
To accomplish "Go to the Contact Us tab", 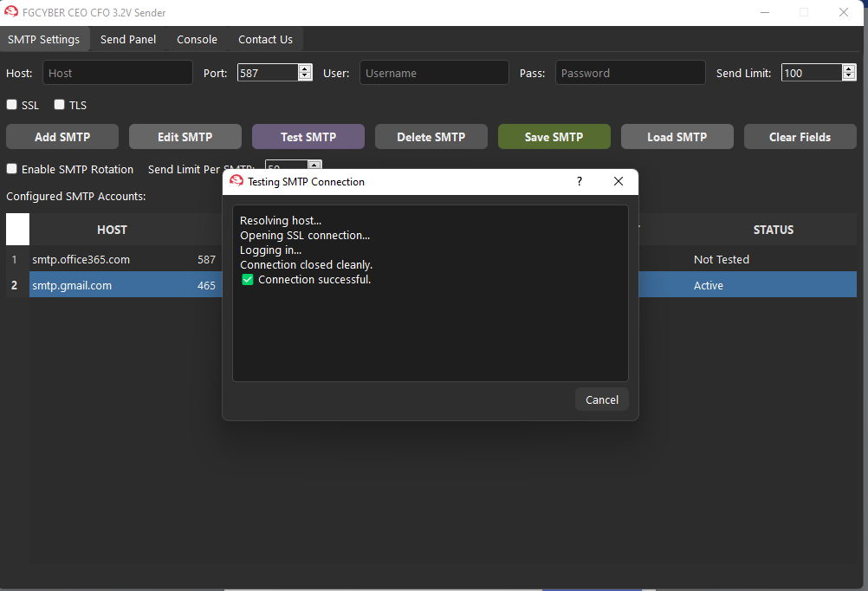I will tap(265, 39).
